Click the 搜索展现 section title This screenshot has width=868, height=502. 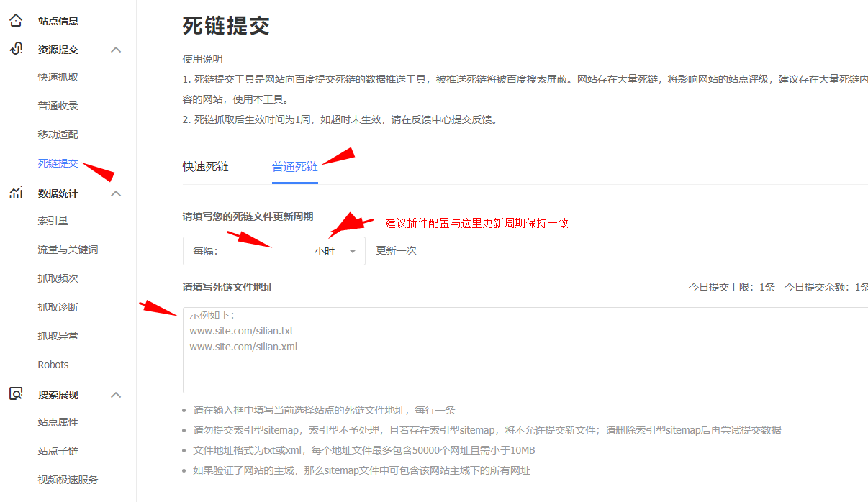(58, 395)
